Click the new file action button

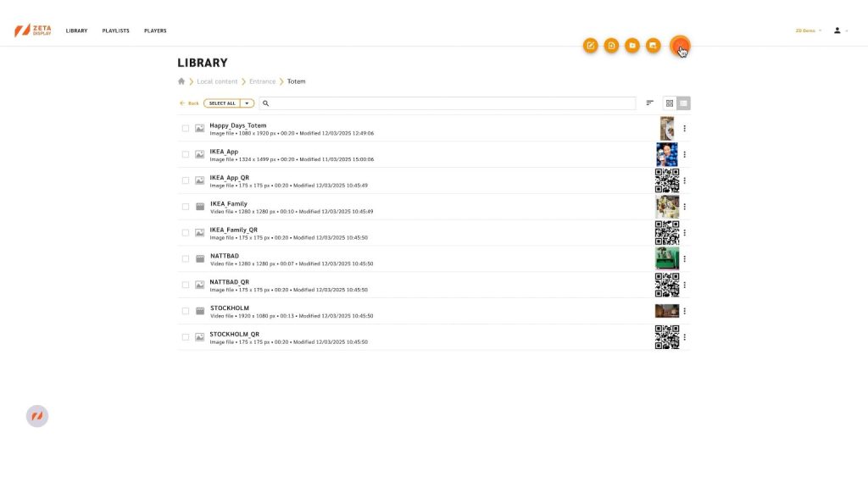[x=611, y=46]
